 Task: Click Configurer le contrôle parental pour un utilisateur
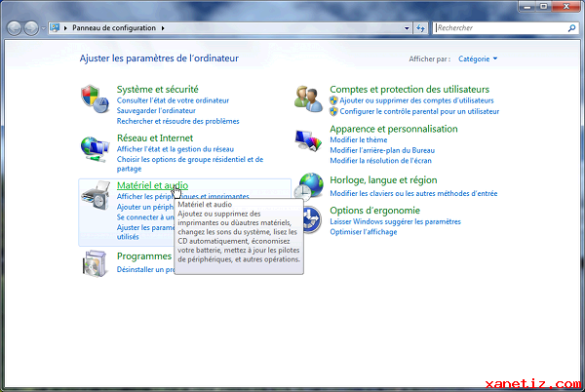419,111
